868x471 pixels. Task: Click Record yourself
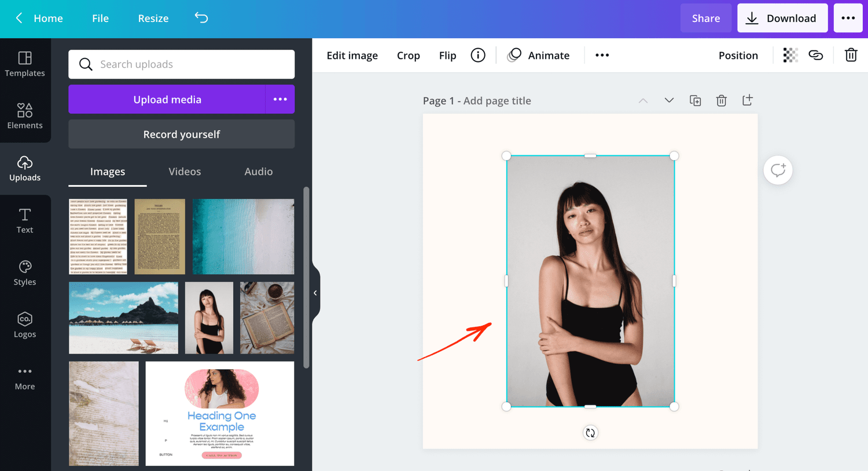181,134
